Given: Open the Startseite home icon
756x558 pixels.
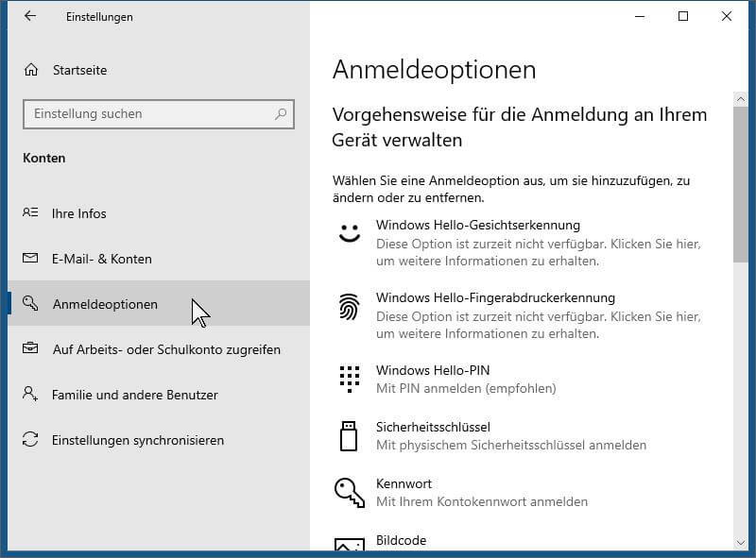Looking at the screenshot, I should click(31, 70).
